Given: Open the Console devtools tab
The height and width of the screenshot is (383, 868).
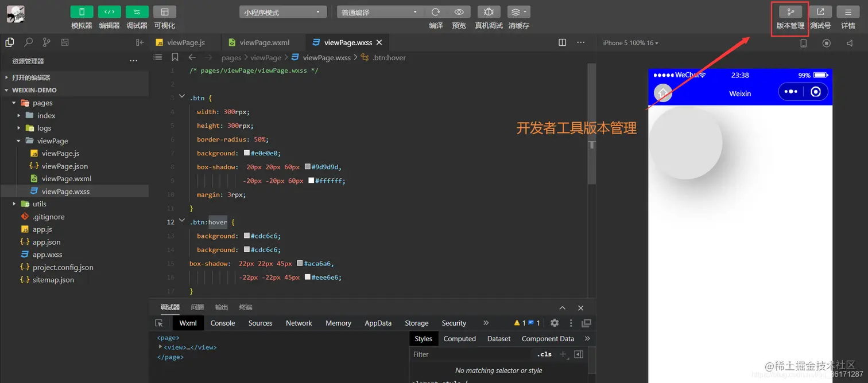Looking at the screenshot, I should click(x=223, y=323).
